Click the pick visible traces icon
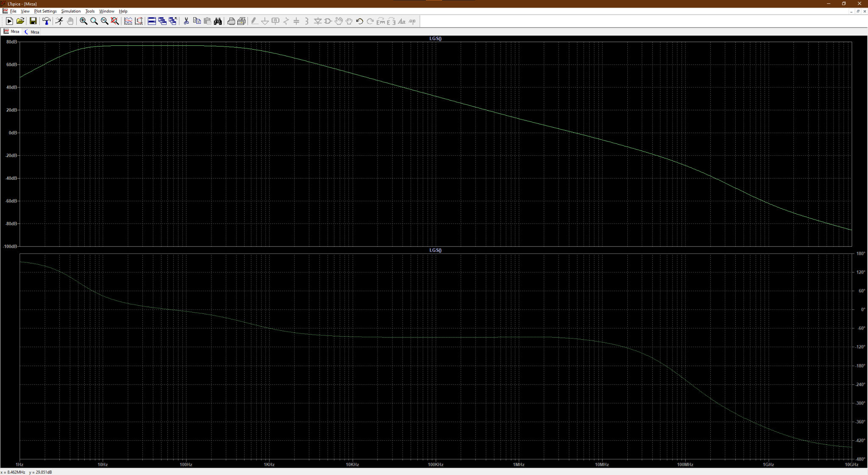The image size is (868, 475). tap(139, 21)
